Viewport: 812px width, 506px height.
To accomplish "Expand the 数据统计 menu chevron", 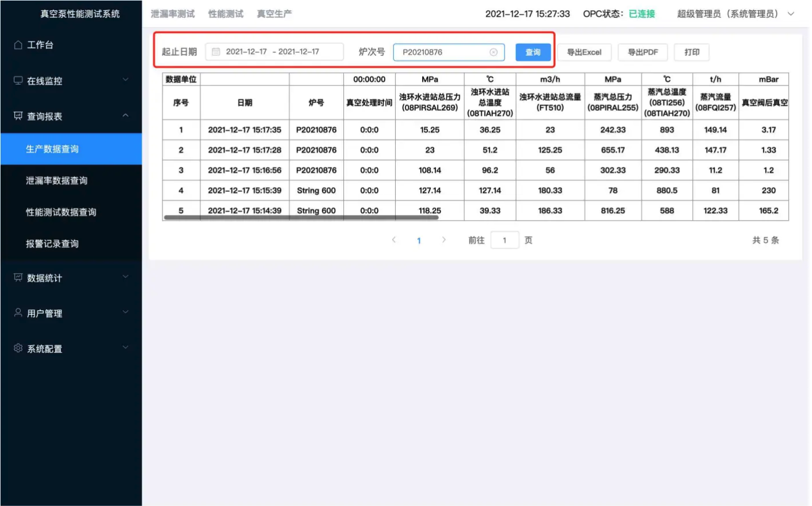I will click(x=126, y=277).
